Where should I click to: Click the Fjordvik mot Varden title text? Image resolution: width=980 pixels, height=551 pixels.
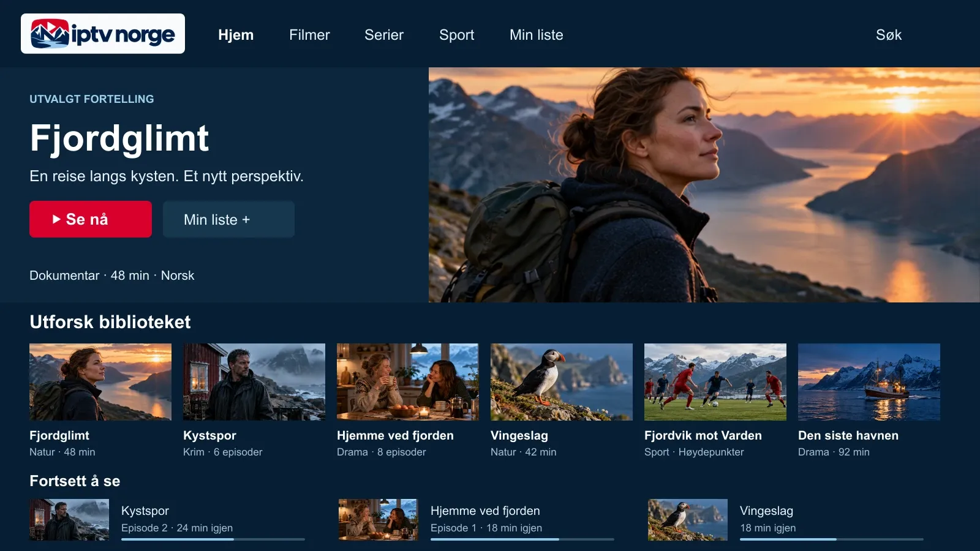(703, 435)
